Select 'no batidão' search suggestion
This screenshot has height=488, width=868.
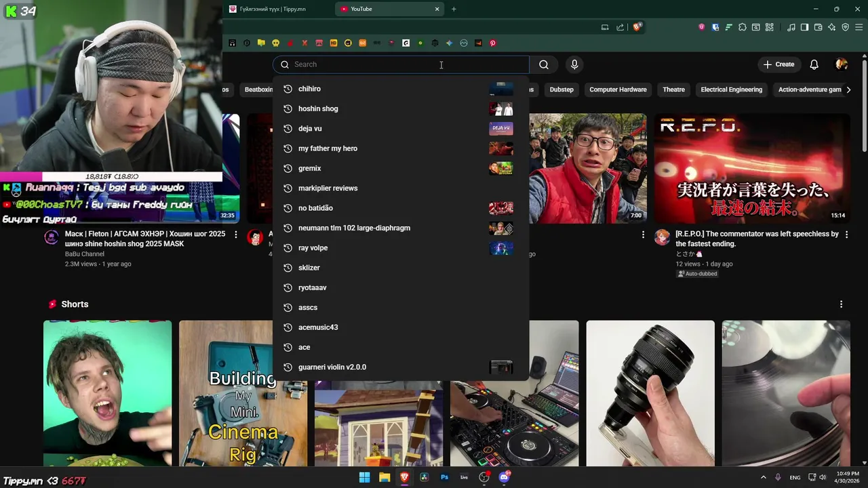click(400, 208)
